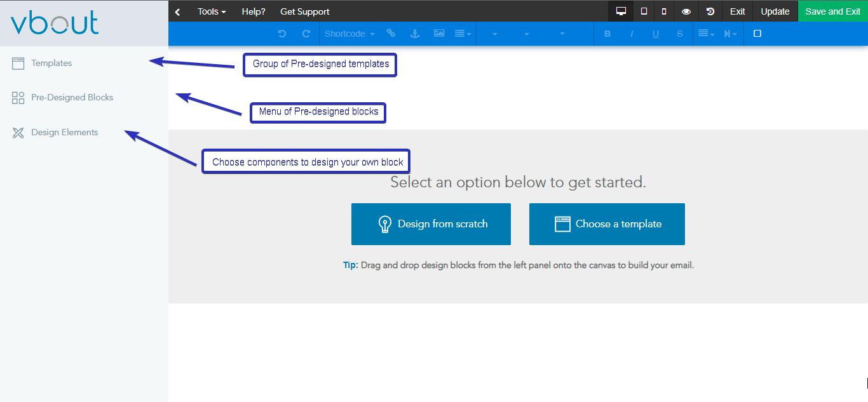The width and height of the screenshot is (868, 402).
Task: Click the anchor icon in toolbar
Action: (415, 34)
